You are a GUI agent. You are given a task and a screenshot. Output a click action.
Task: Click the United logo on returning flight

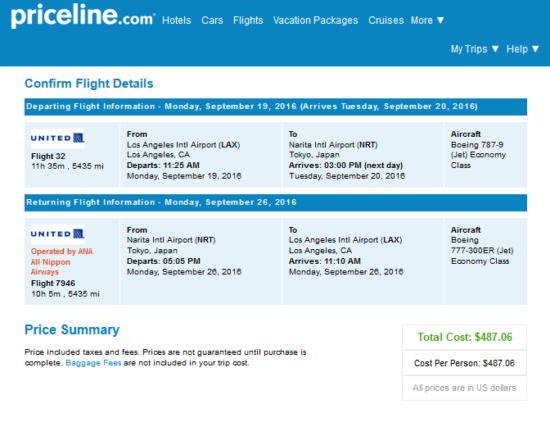point(58,234)
